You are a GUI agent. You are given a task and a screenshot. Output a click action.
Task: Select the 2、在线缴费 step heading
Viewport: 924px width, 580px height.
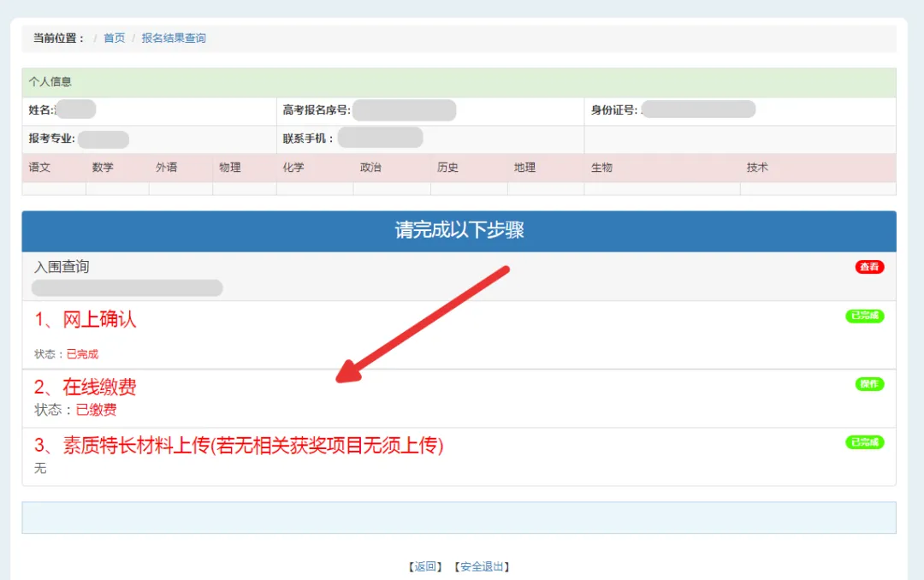86,388
